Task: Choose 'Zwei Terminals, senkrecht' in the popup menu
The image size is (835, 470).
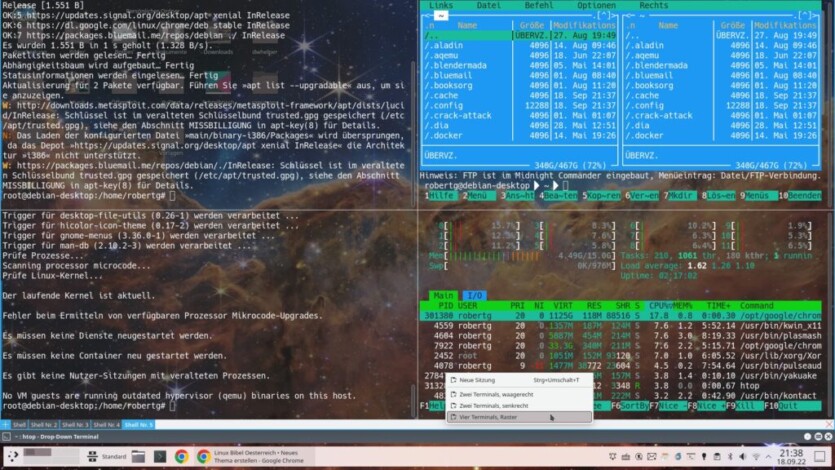Action: [x=519, y=406]
